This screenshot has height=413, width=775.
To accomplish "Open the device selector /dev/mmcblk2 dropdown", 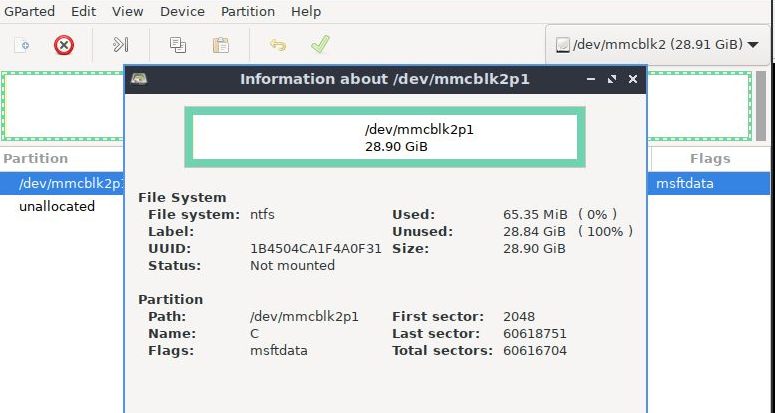I will coord(656,45).
